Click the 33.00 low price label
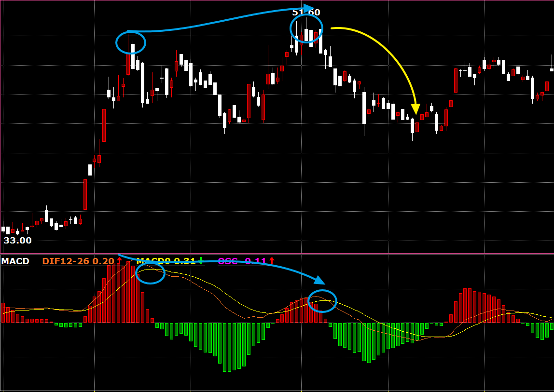554x392 pixels. coord(17,240)
